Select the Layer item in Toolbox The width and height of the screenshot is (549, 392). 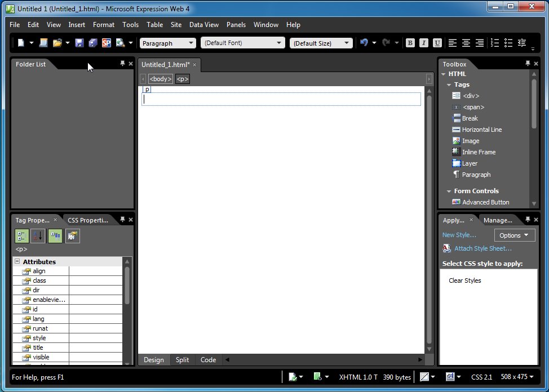coord(464,163)
